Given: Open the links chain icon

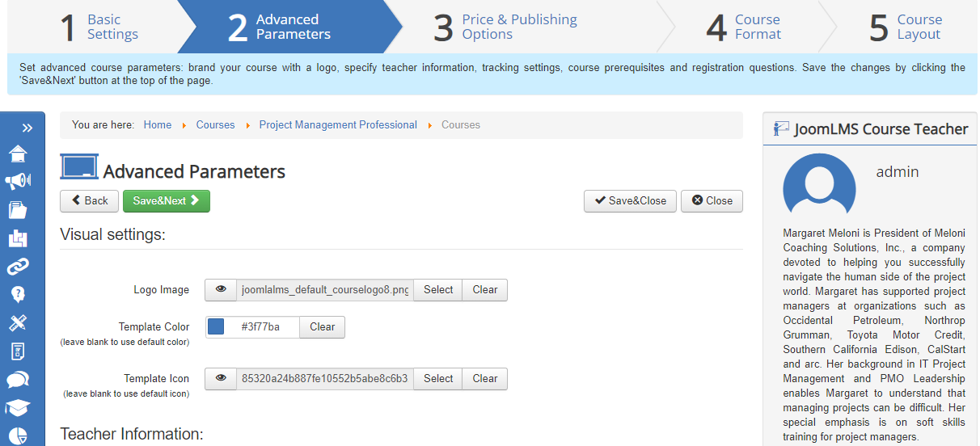Looking at the screenshot, I should click(x=18, y=266).
